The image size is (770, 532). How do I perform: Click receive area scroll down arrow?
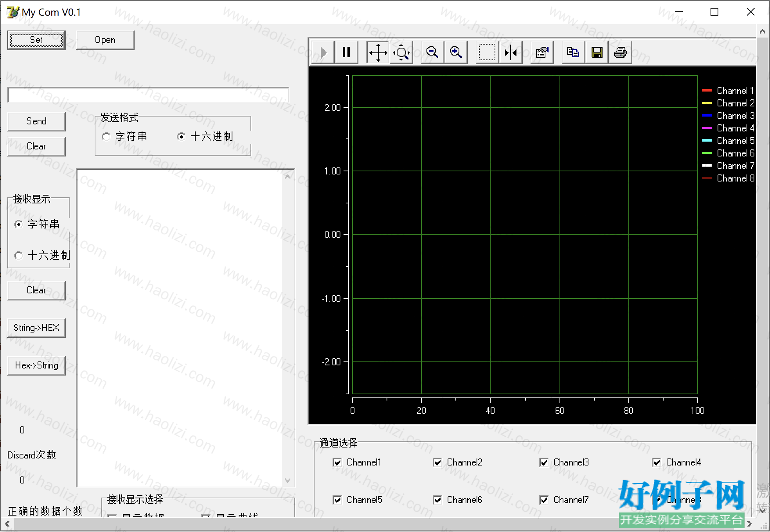[x=288, y=480]
